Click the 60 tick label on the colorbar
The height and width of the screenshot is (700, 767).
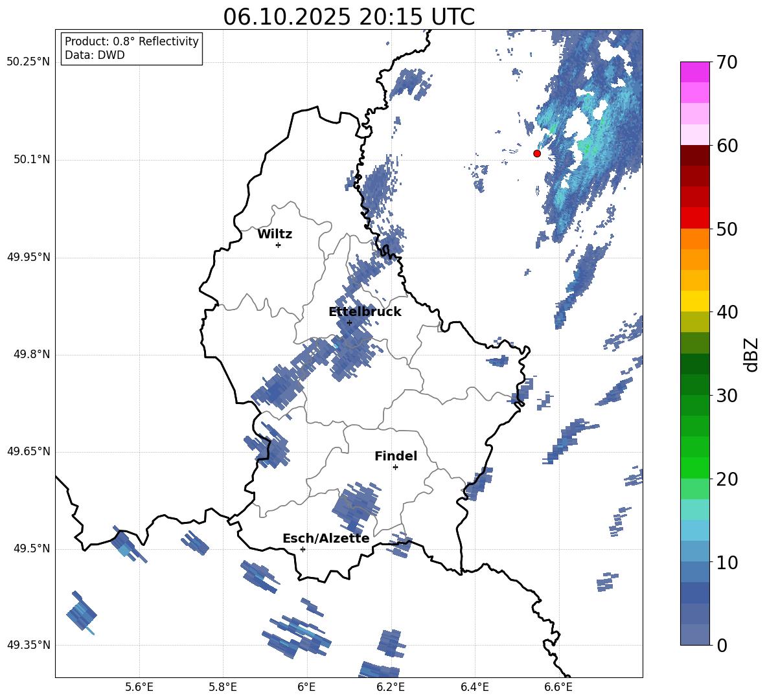click(727, 146)
